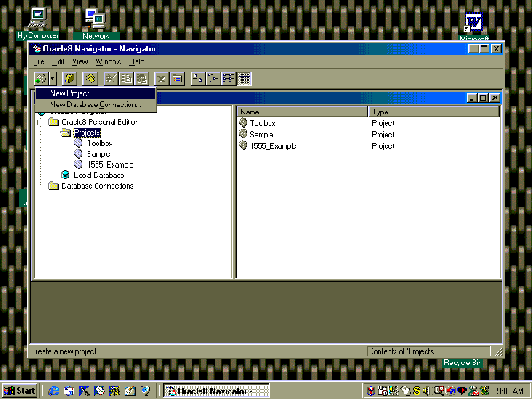This screenshot has width=532, height=399.
Task: Choose New Database Connection menu entry
Action: pyautogui.click(x=96, y=105)
